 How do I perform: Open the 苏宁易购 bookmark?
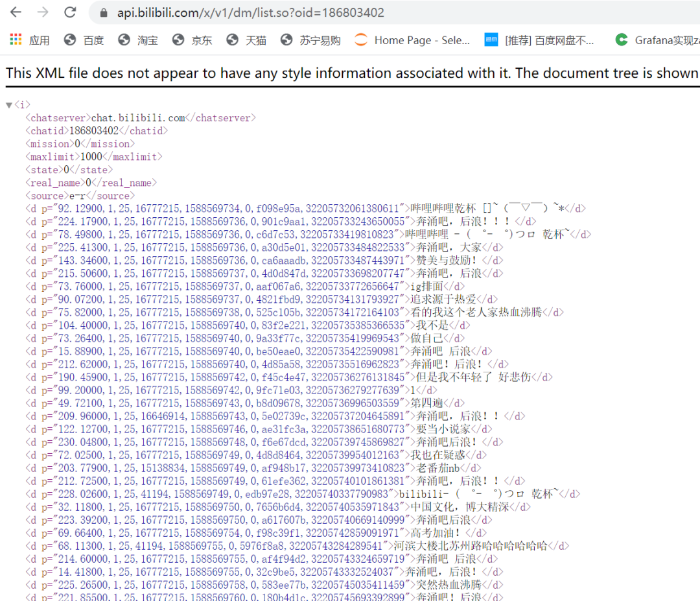pyautogui.click(x=310, y=40)
